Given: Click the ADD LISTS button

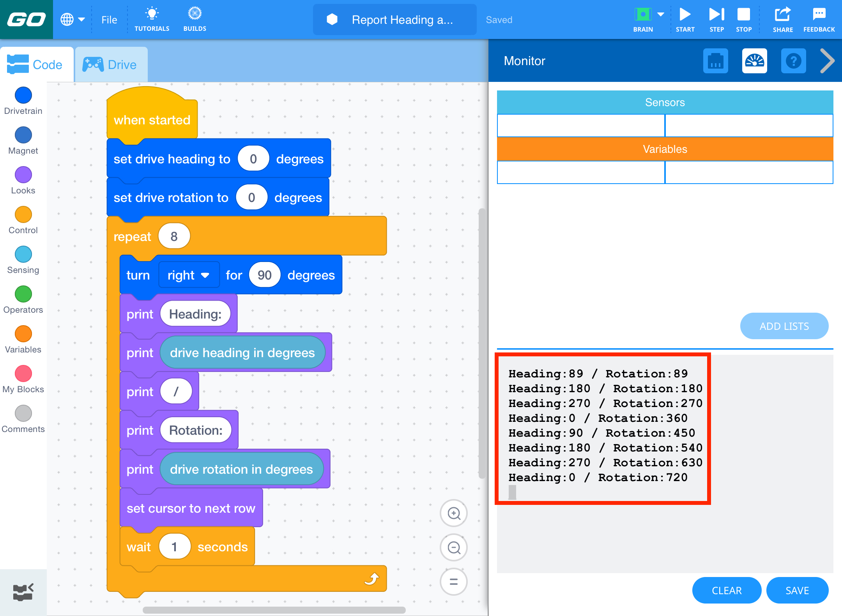Looking at the screenshot, I should 784,326.
